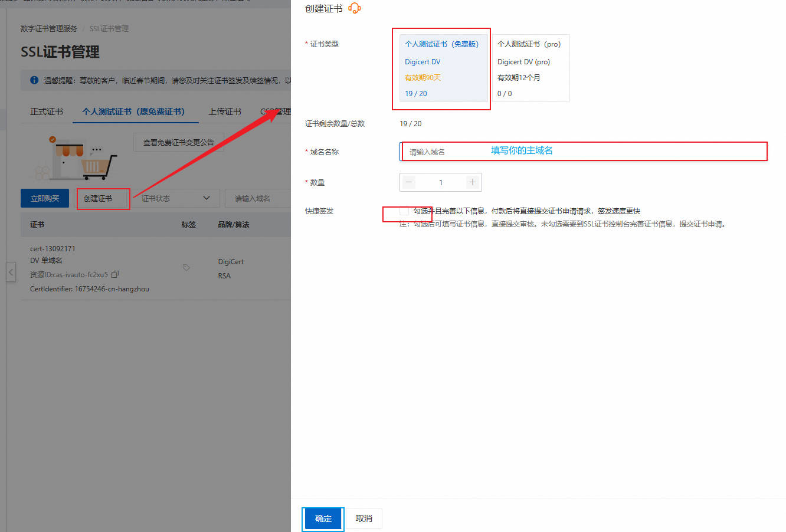Open the CSR管理 tab

tap(275, 111)
